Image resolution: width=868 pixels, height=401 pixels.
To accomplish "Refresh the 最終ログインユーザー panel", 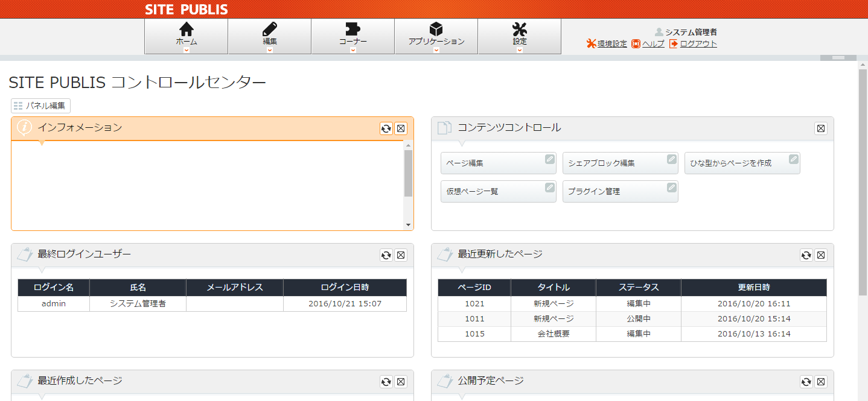I will tap(386, 255).
